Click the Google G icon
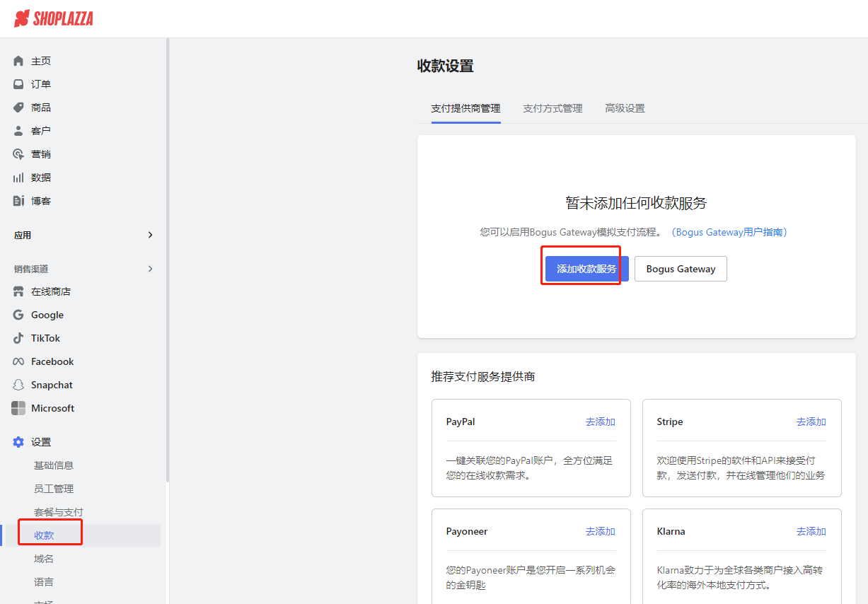The width and height of the screenshot is (868, 604). (18, 315)
